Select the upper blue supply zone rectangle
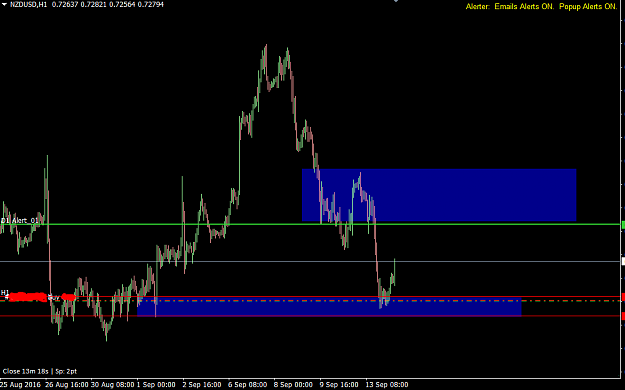The height and width of the screenshot is (390, 625). (439, 195)
